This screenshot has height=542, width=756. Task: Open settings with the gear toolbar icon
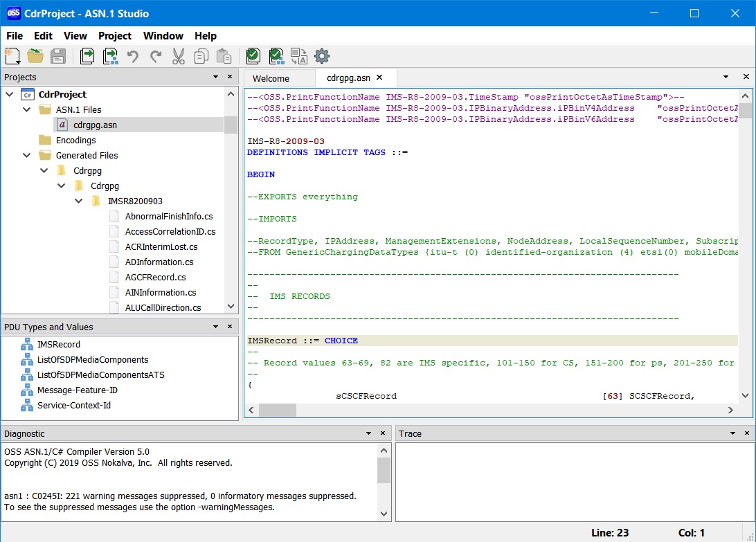click(322, 56)
